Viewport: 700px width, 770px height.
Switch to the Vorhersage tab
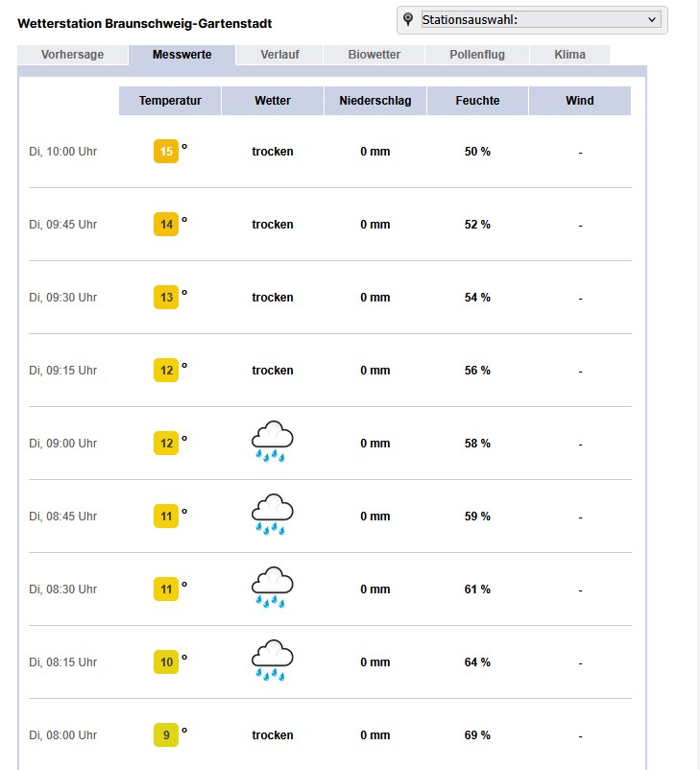point(72,55)
